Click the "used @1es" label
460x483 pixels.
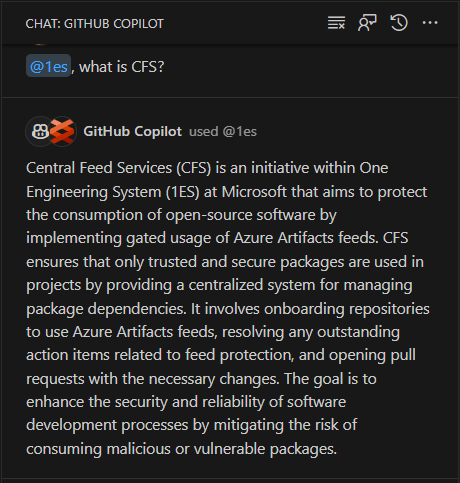click(223, 131)
